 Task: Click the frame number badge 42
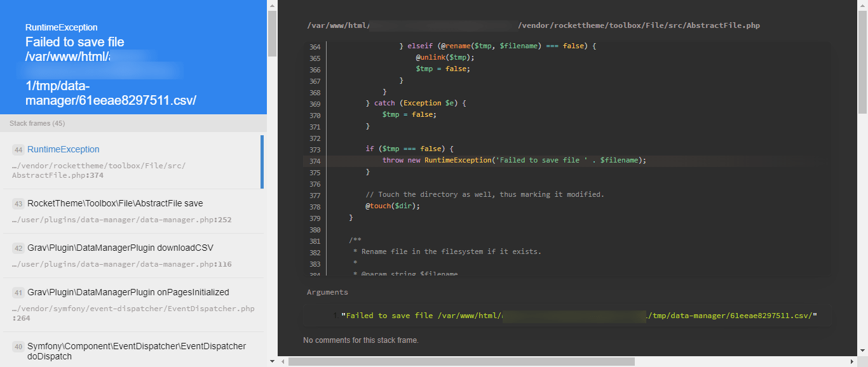pyautogui.click(x=18, y=248)
